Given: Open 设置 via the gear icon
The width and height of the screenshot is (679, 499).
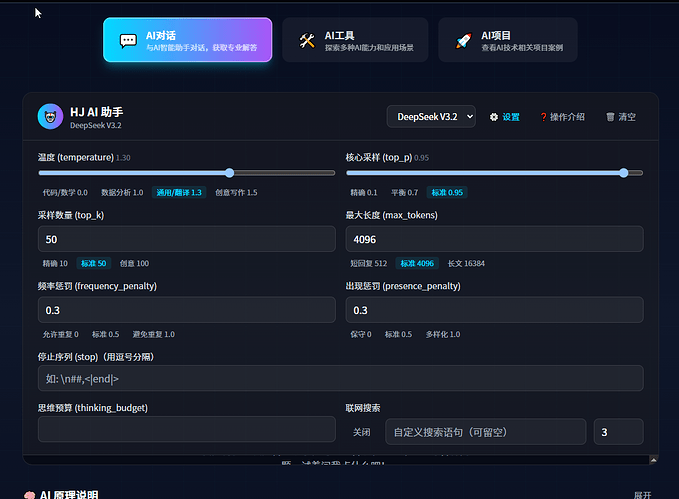Looking at the screenshot, I should (x=494, y=117).
